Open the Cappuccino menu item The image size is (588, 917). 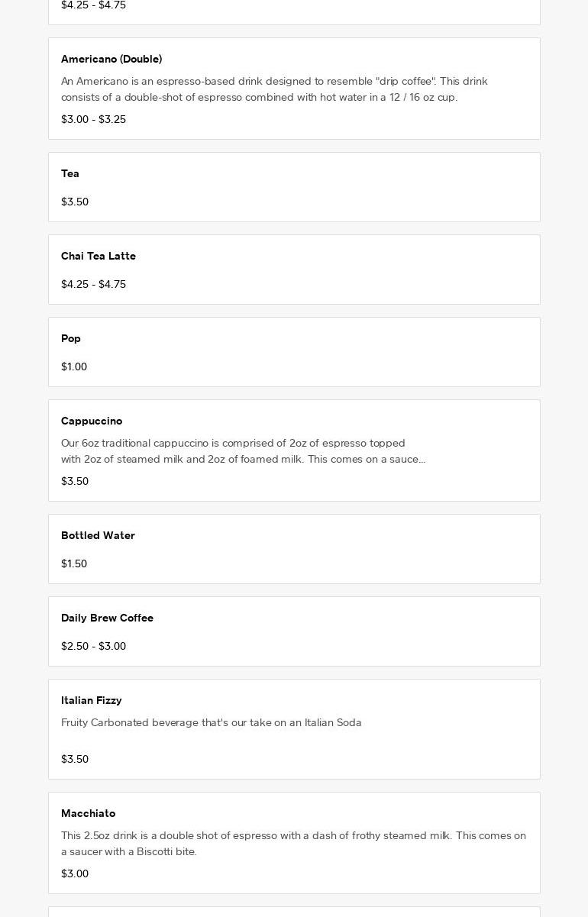92,421
